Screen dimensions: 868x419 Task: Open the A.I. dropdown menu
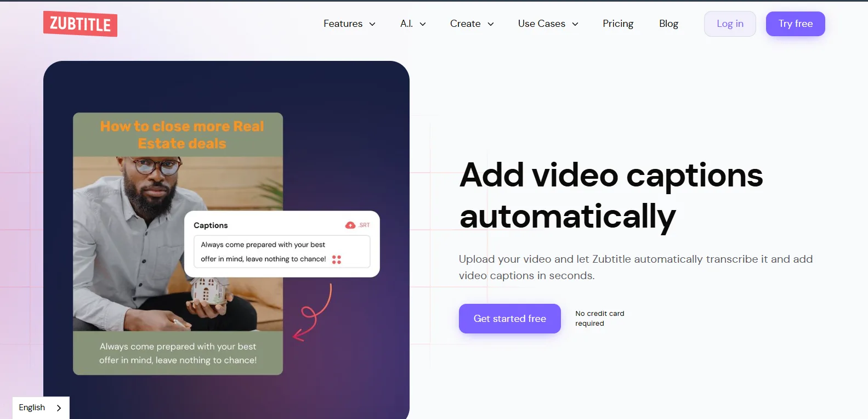click(x=413, y=24)
